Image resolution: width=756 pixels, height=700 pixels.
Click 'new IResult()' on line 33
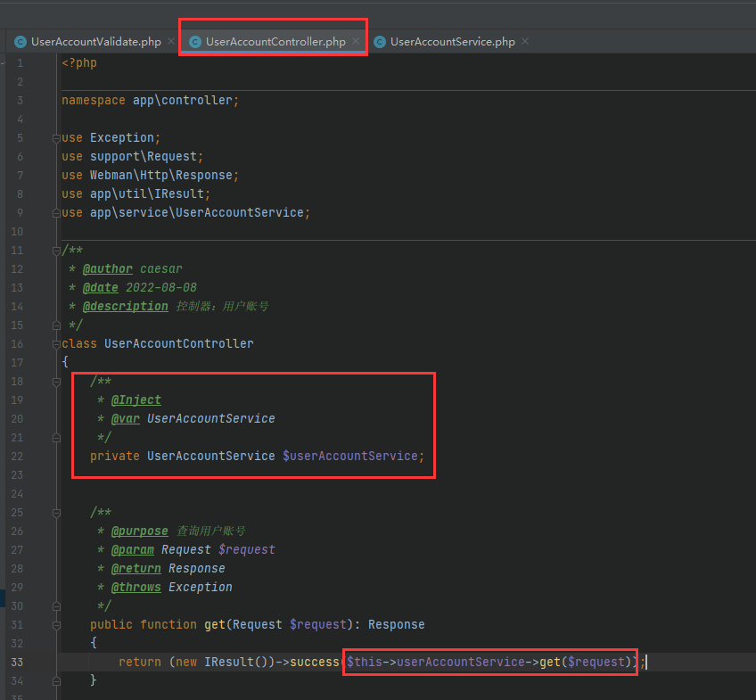point(222,662)
